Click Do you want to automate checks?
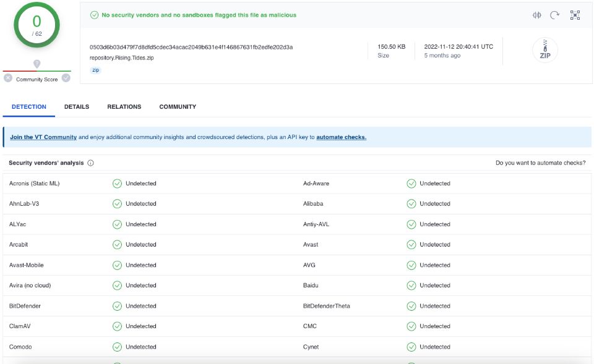The image size is (594, 364). click(x=541, y=163)
